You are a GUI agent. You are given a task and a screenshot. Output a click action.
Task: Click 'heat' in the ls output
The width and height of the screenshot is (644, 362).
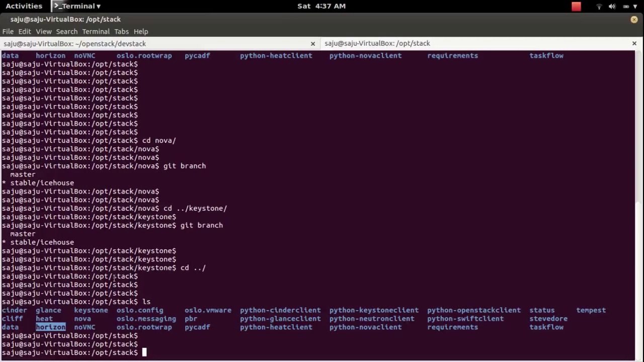(x=44, y=319)
